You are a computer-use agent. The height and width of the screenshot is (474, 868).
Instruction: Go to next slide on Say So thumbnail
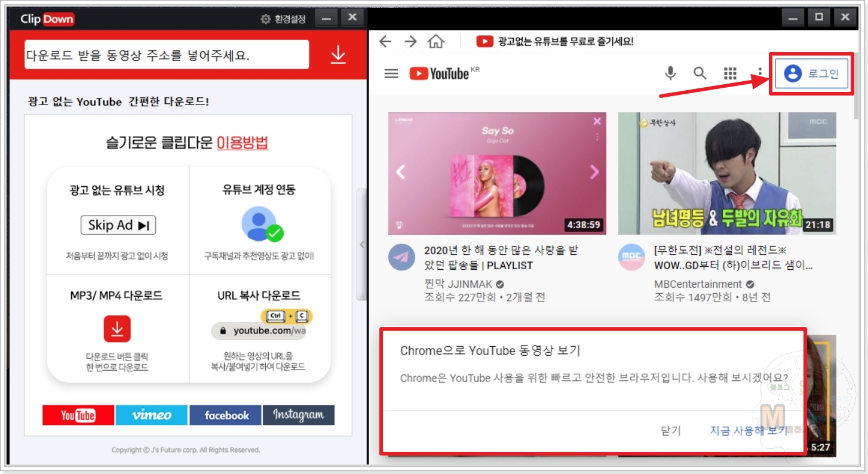tap(594, 173)
